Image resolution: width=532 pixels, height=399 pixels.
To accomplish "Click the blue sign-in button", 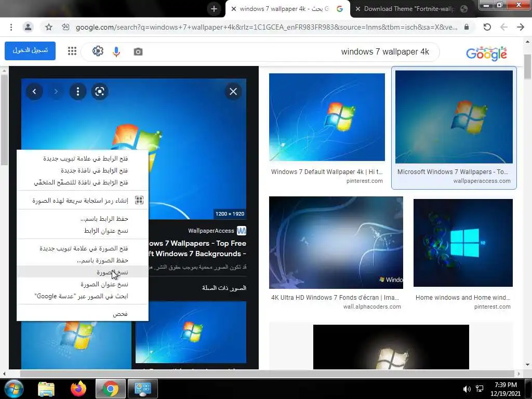I will [x=30, y=50].
